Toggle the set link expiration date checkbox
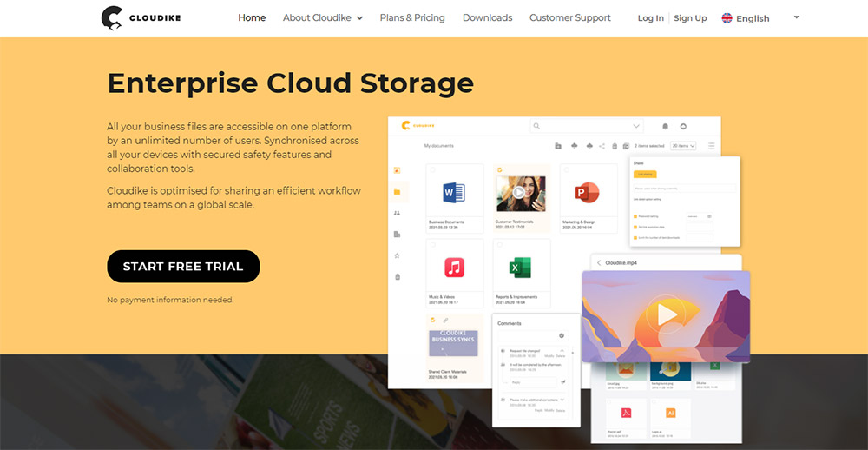868x450 pixels. tap(635, 227)
